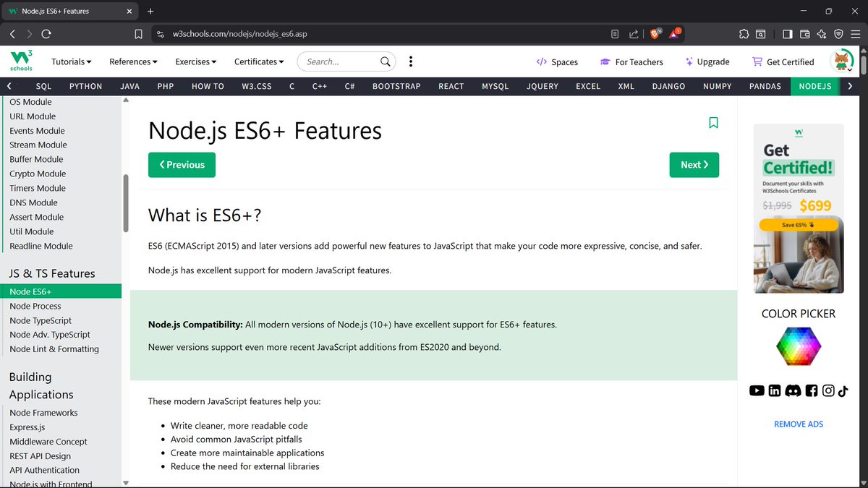Click the W3Schools logo
The image size is (868, 488).
[20, 61]
